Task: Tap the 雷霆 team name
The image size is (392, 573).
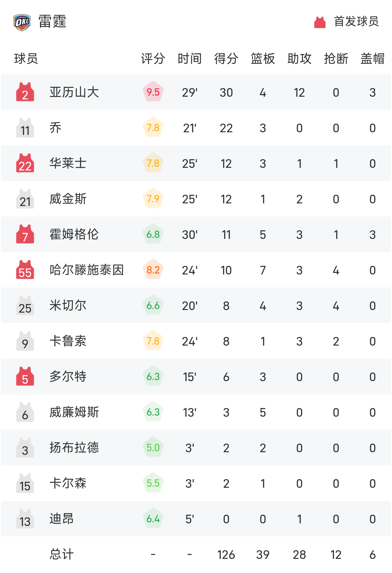Action: coord(52,21)
